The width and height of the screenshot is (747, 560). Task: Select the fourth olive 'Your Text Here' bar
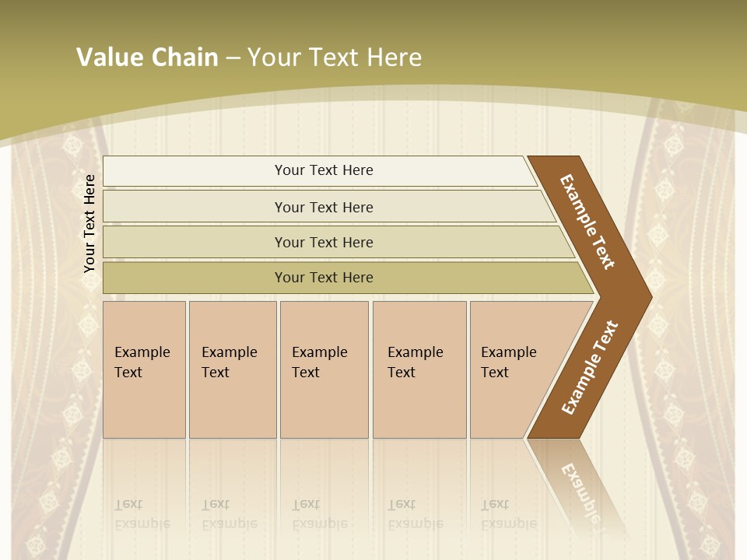[x=349, y=278]
